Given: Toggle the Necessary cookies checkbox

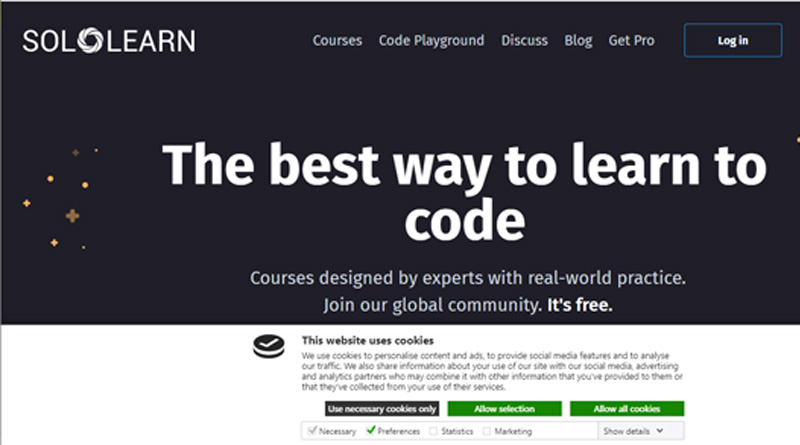Looking at the screenshot, I should [312, 431].
